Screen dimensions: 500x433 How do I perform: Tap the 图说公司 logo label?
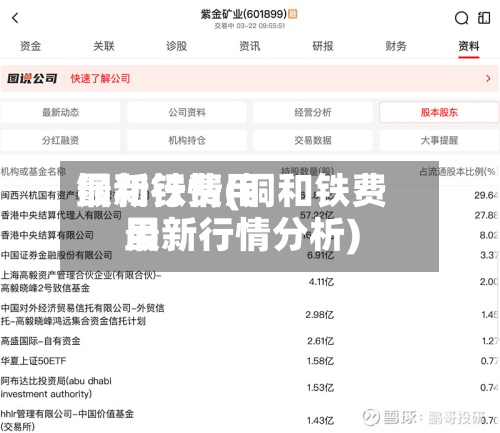(x=32, y=79)
